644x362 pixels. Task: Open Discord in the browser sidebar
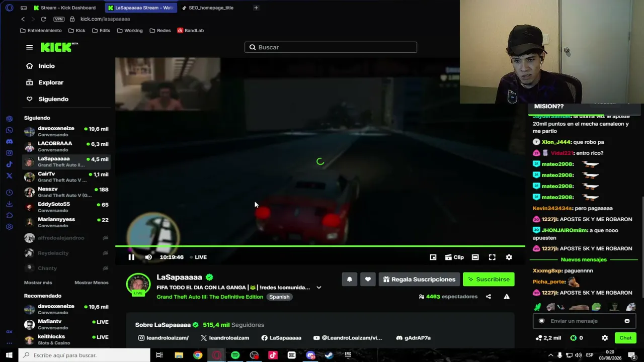[x=9, y=142]
